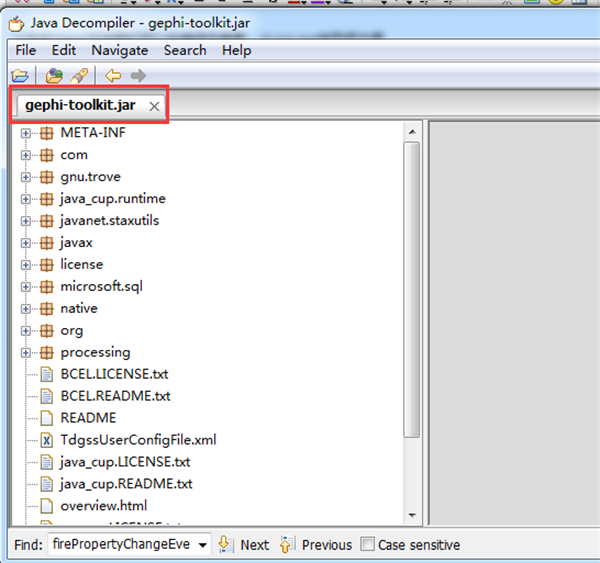600x563 pixels.
Task: Expand the license package node
Action: pyautogui.click(x=26, y=265)
